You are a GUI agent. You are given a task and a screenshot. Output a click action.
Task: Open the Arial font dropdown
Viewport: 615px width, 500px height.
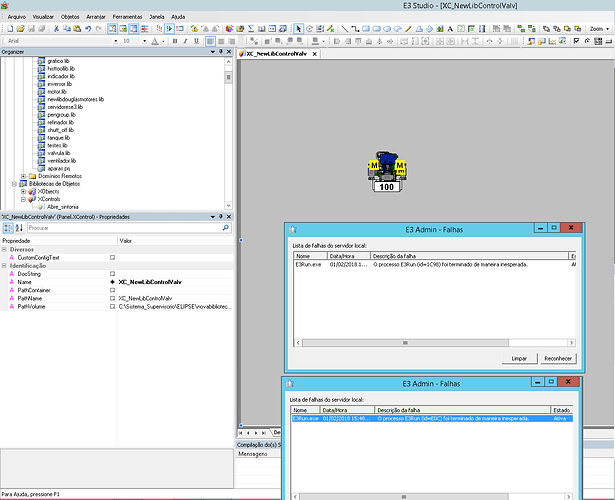point(115,41)
